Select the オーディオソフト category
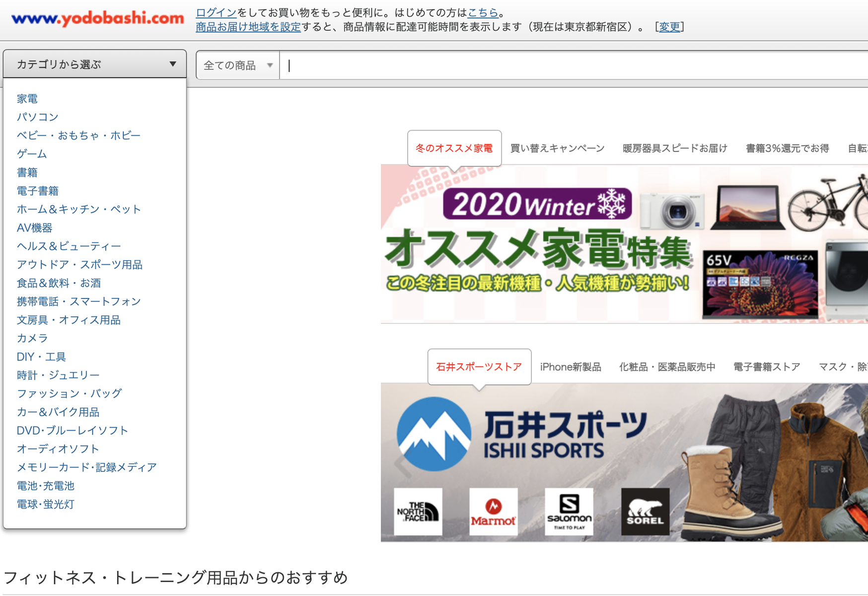The height and width of the screenshot is (596, 868). point(58,449)
